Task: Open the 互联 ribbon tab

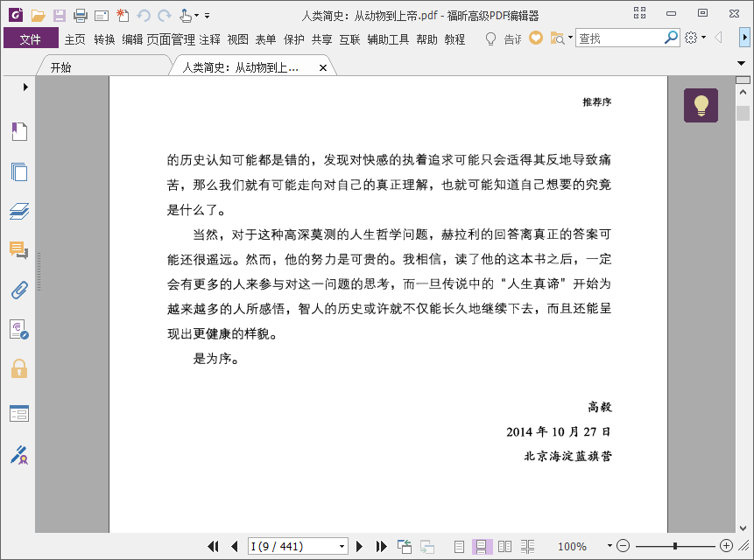Action: click(x=349, y=39)
